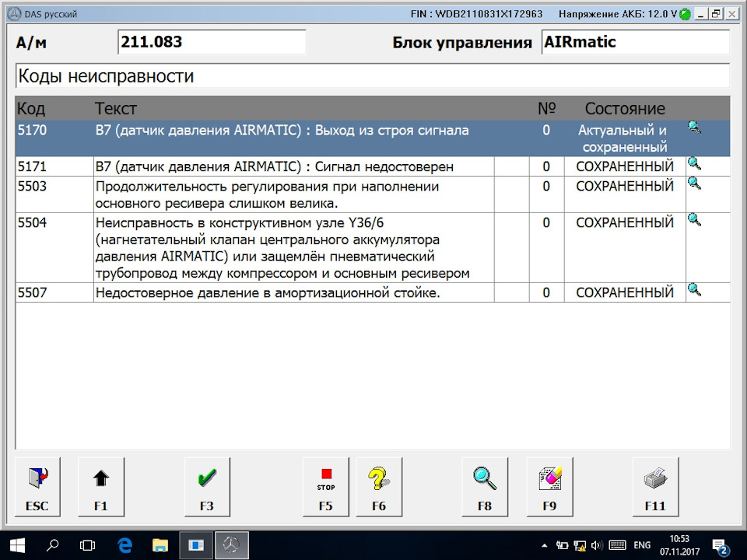This screenshot has width=747, height=560.
Task: Open Task View on the taskbar
Action: (x=88, y=545)
